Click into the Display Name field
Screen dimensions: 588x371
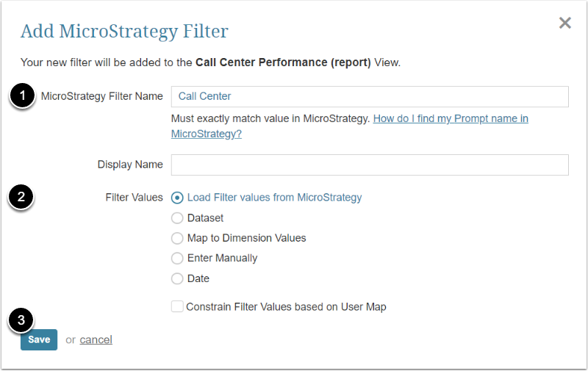pyautogui.click(x=370, y=165)
